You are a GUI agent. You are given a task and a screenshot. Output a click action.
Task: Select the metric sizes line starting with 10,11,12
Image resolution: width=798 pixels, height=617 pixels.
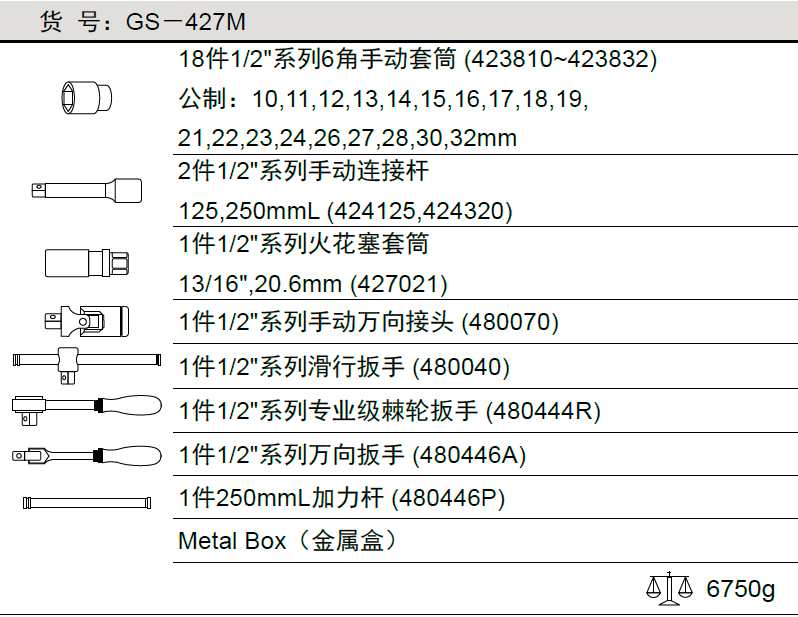pos(382,100)
